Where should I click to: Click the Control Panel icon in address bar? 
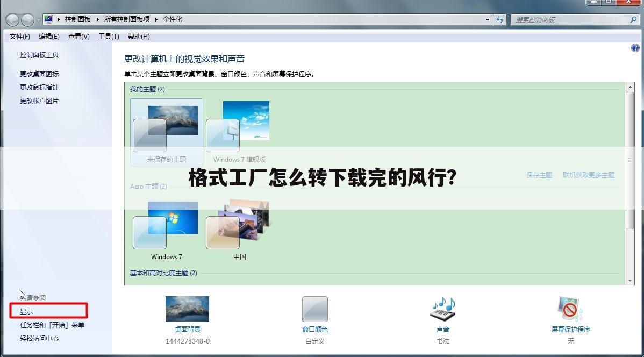pos(48,19)
